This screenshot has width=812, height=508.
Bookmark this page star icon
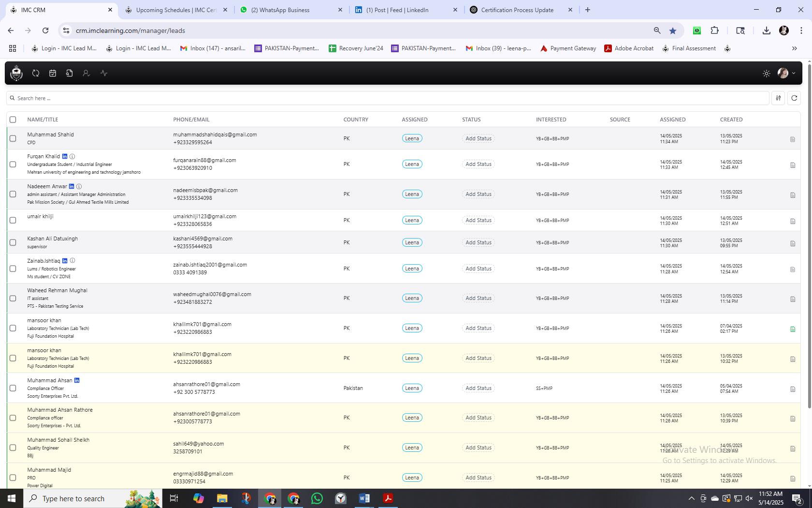pos(673,30)
